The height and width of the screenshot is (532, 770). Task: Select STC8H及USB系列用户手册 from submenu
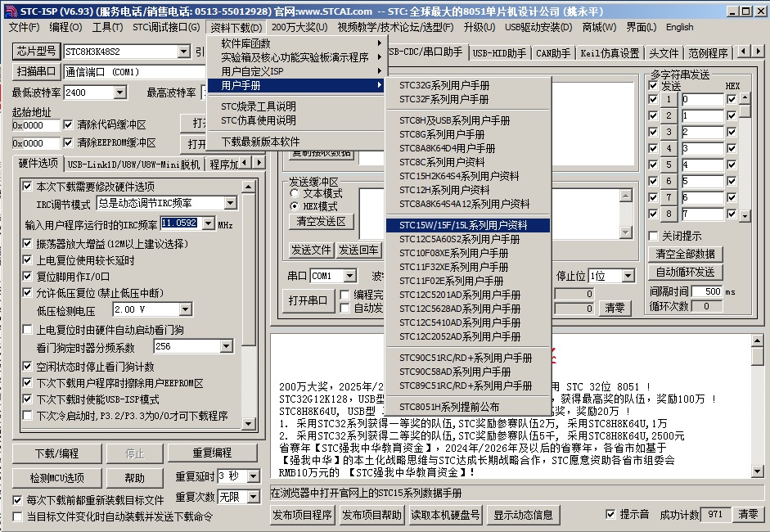[x=454, y=120]
